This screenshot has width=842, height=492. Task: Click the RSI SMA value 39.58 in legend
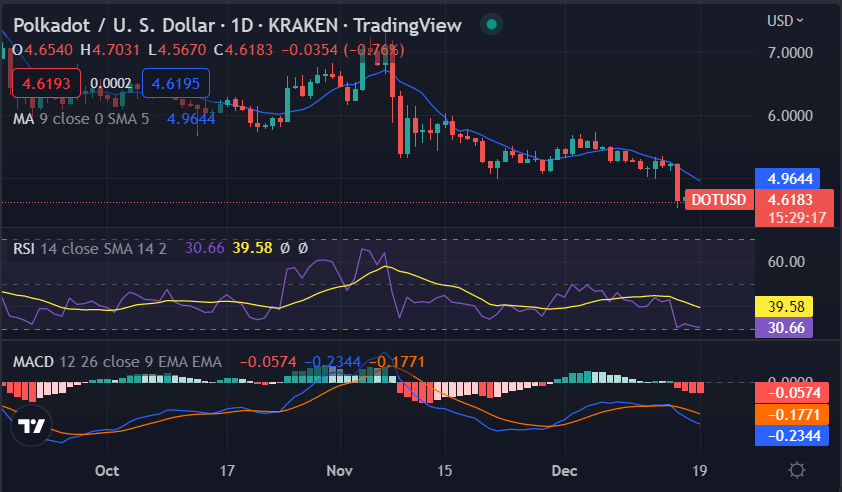click(252, 248)
